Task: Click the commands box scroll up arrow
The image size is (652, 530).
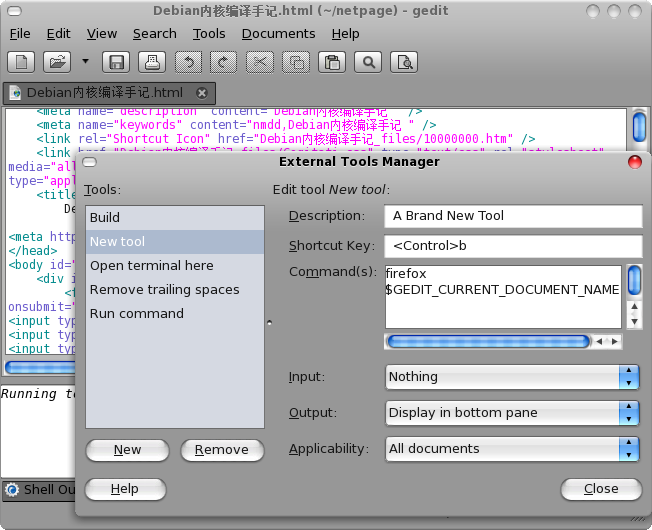Action: tap(634, 307)
